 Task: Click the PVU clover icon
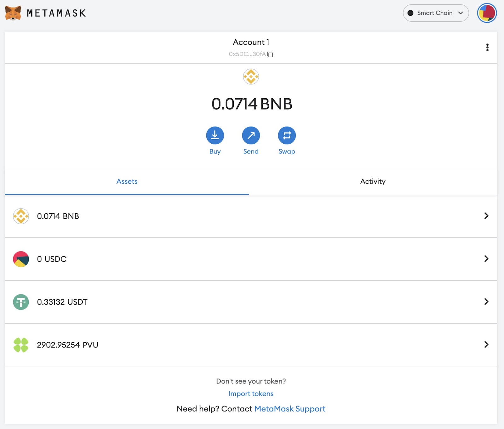[21, 345]
